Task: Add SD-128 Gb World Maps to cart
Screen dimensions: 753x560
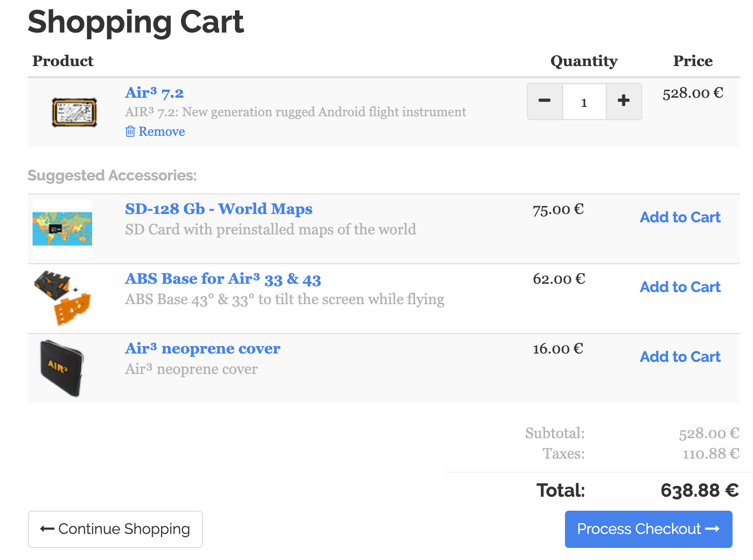Action: pyautogui.click(x=680, y=217)
